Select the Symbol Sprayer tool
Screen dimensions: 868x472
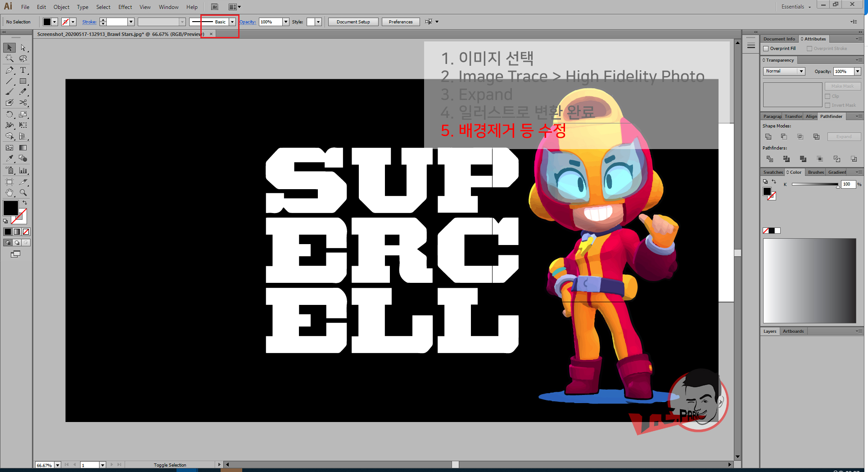tap(9, 171)
